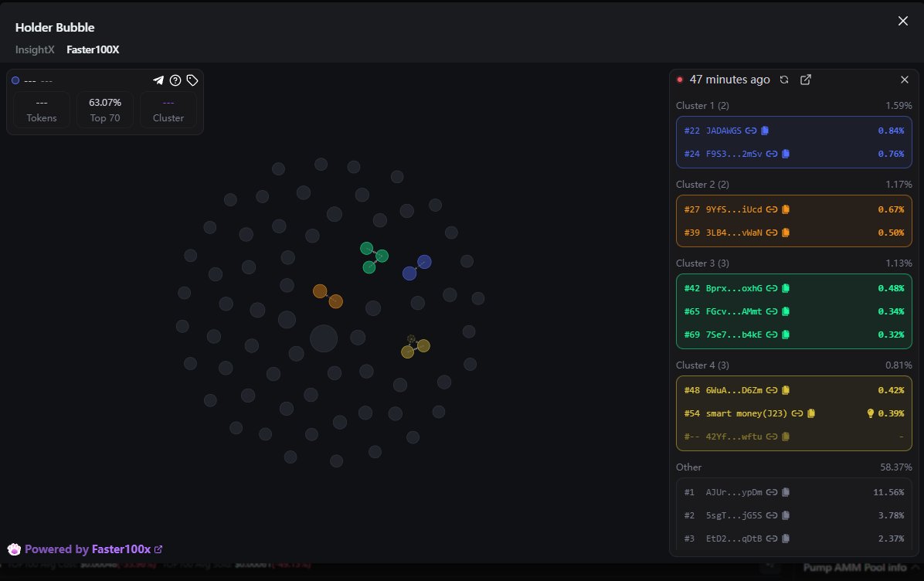Image resolution: width=924 pixels, height=581 pixels.
Task: Select holder row #27 9YfS...iUcd
Action: tap(793, 209)
